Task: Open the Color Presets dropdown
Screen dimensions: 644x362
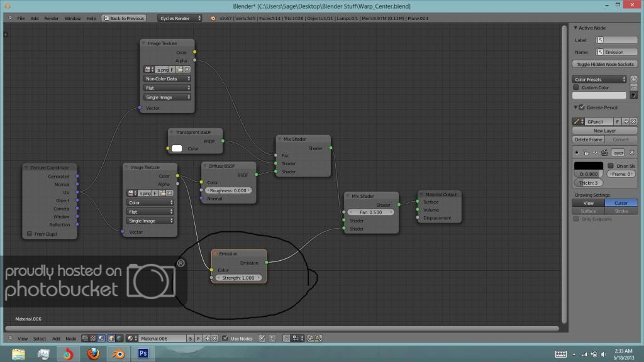Action: 599,79
